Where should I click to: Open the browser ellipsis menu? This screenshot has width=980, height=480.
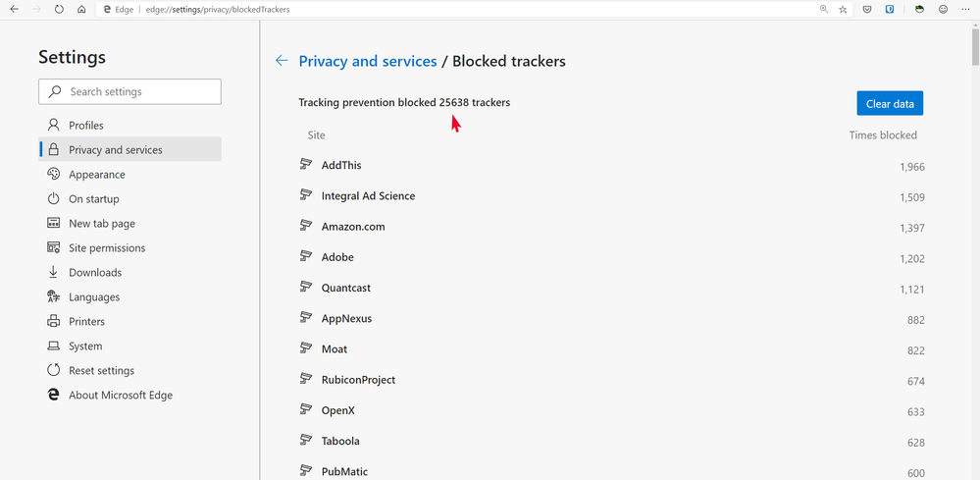(x=966, y=10)
